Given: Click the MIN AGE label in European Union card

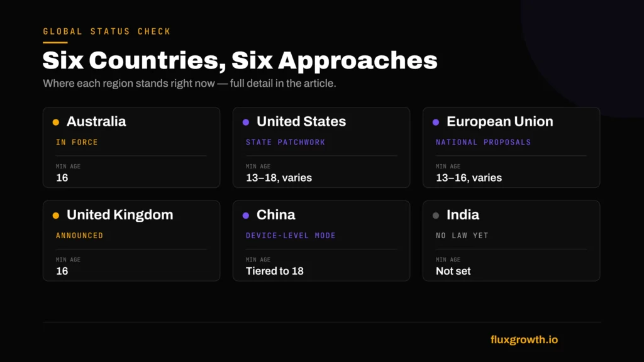Looking at the screenshot, I should point(448,166).
